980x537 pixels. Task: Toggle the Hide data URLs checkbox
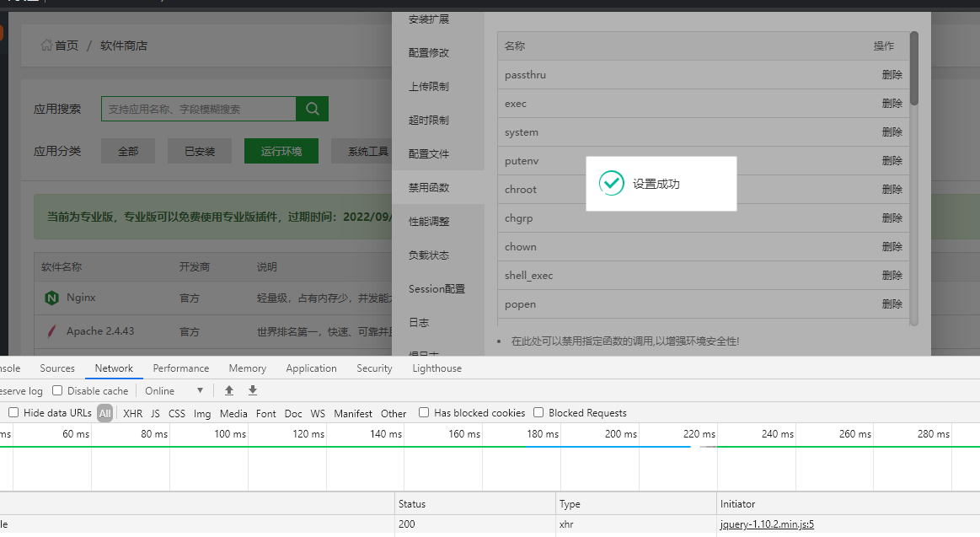(13, 412)
